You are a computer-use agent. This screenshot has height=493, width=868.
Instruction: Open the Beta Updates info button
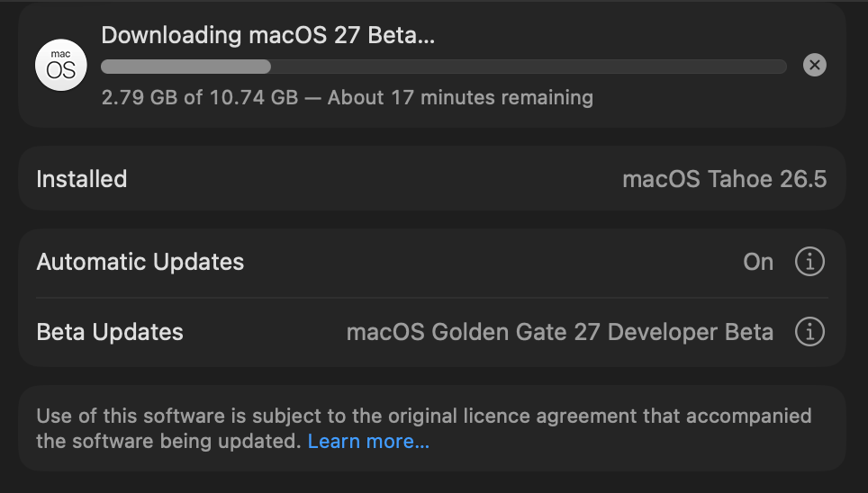point(809,332)
